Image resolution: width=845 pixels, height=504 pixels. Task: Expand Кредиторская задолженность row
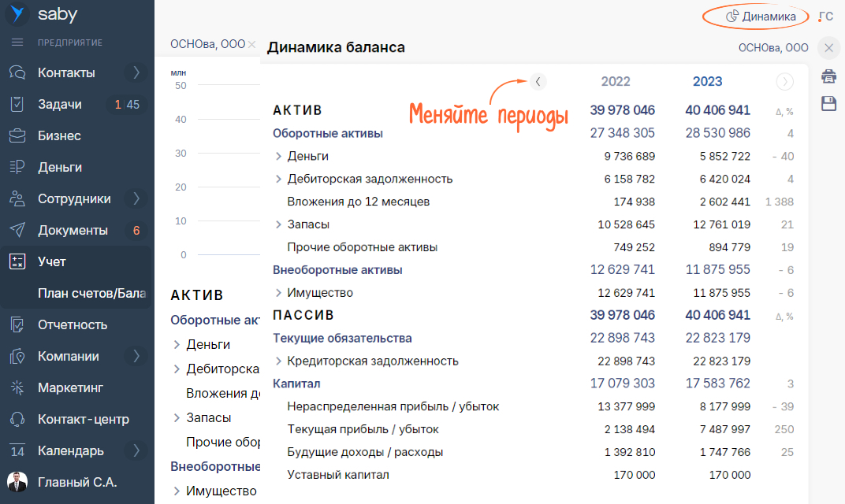tap(278, 361)
